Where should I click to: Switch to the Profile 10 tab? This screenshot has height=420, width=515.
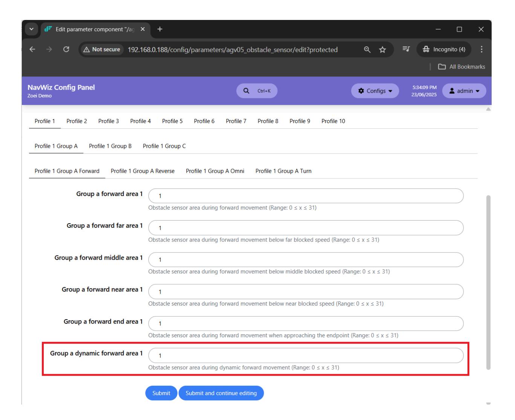tap(333, 121)
